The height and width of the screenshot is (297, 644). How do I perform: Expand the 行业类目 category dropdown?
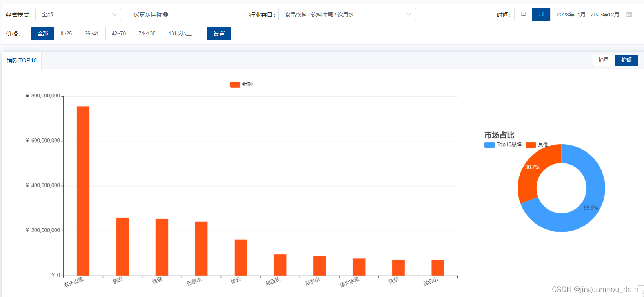tap(347, 15)
